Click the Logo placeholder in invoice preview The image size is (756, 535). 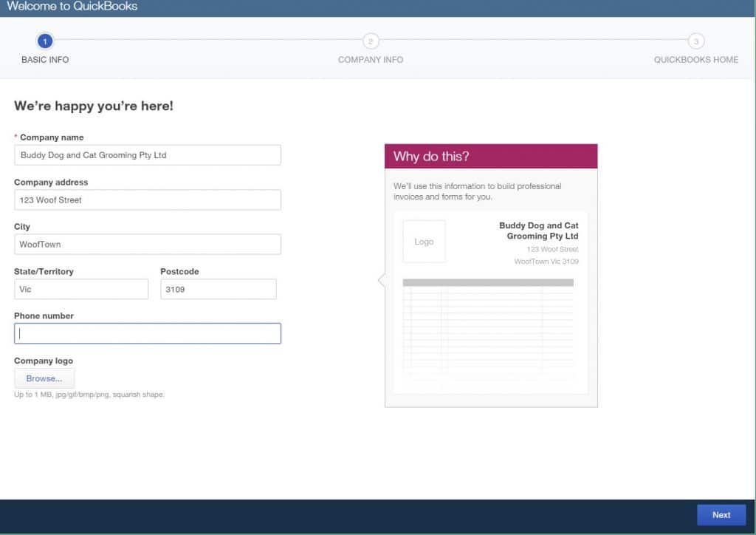[x=424, y=242]
